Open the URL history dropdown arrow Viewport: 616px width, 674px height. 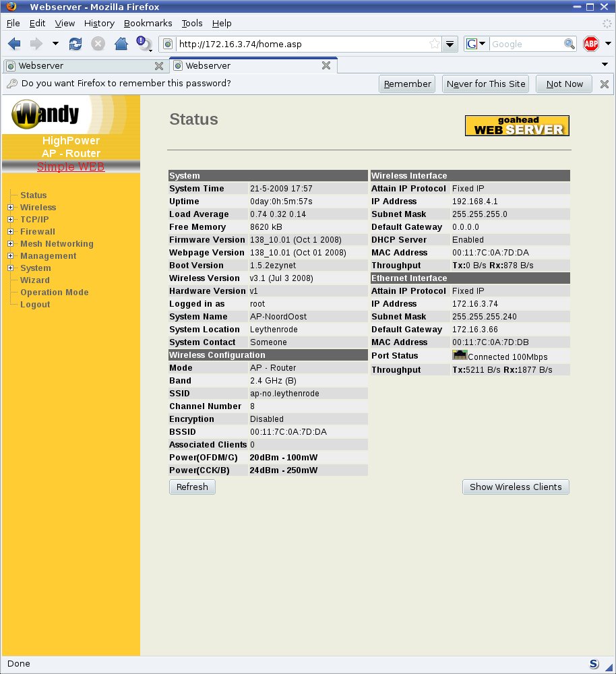[x=451, y=44]
